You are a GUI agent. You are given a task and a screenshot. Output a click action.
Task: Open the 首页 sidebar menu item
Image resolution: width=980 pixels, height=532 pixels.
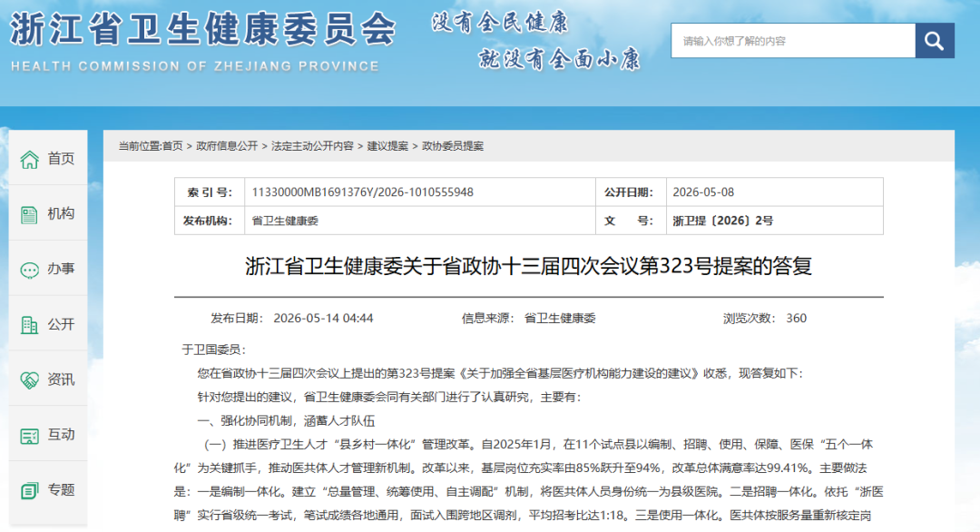point(48,159)
